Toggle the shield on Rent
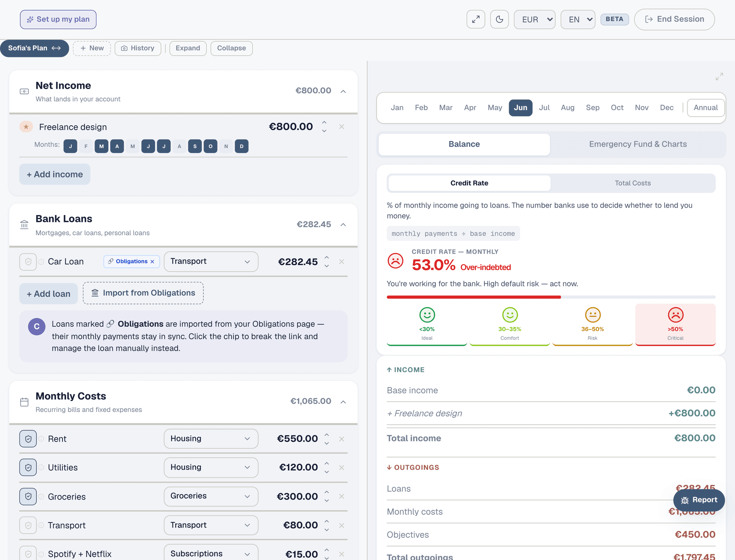735x560 pixels. (x=28, y=439)
